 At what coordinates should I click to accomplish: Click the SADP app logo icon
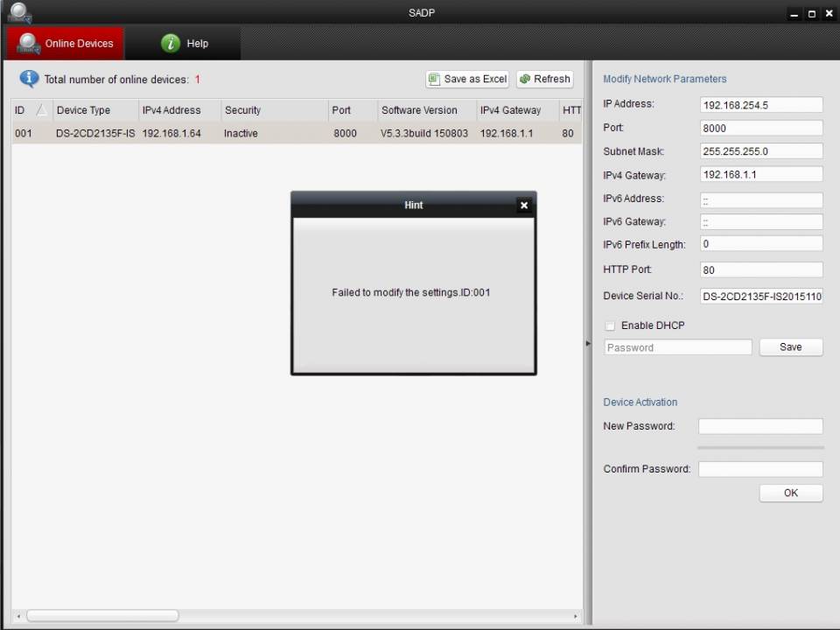tap(20, 12)
